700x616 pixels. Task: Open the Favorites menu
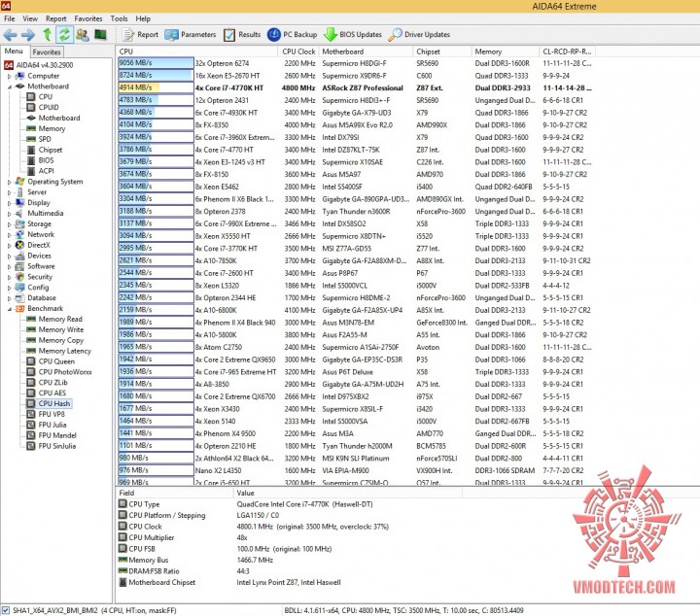point(87,18)
